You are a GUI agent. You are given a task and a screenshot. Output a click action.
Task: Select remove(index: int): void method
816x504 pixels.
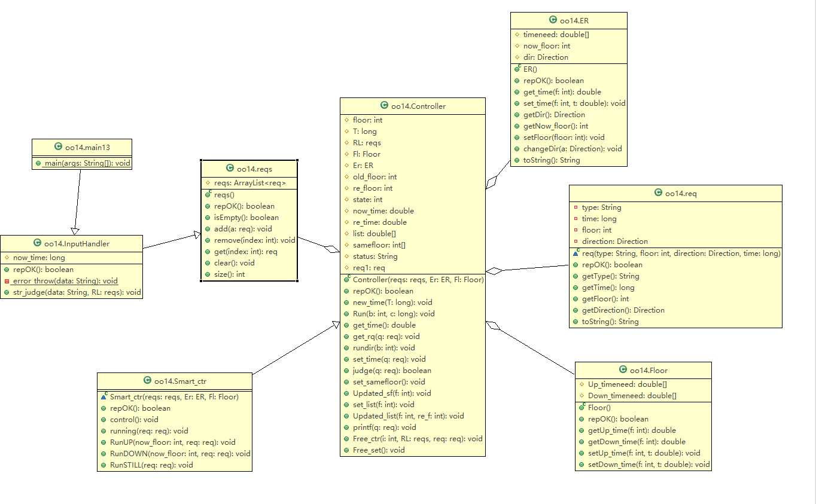254,240
